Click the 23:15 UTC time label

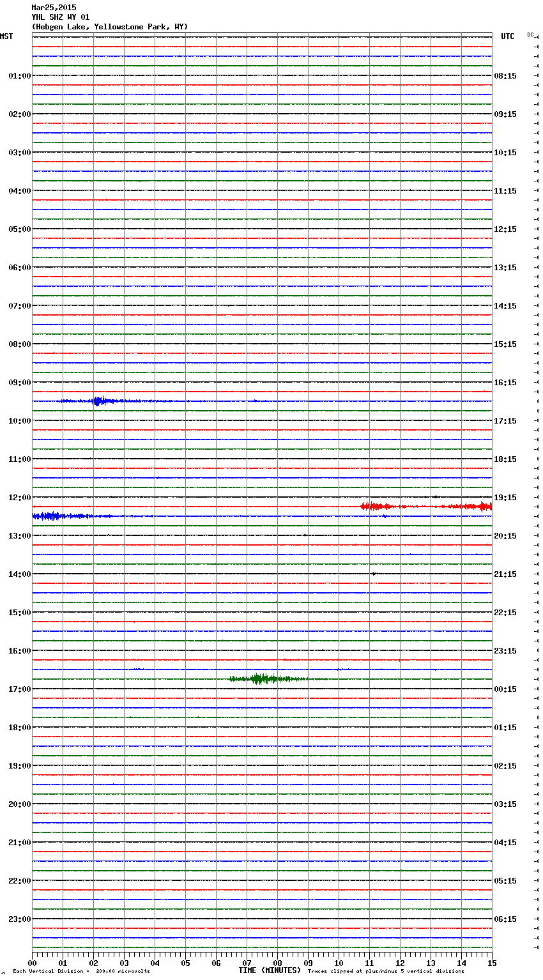click(x=505, y=651)
